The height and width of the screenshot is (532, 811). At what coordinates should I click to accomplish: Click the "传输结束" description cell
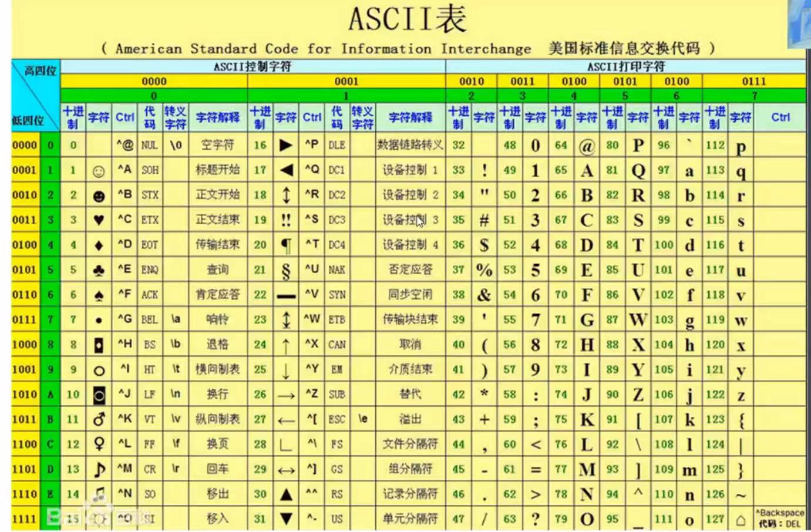tap(217, 244)
